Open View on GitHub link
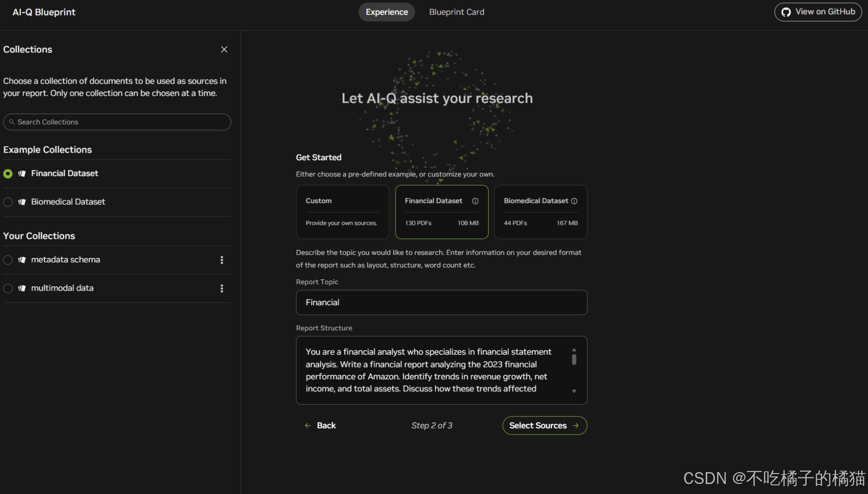868x494 pixels. coord(818,12)
